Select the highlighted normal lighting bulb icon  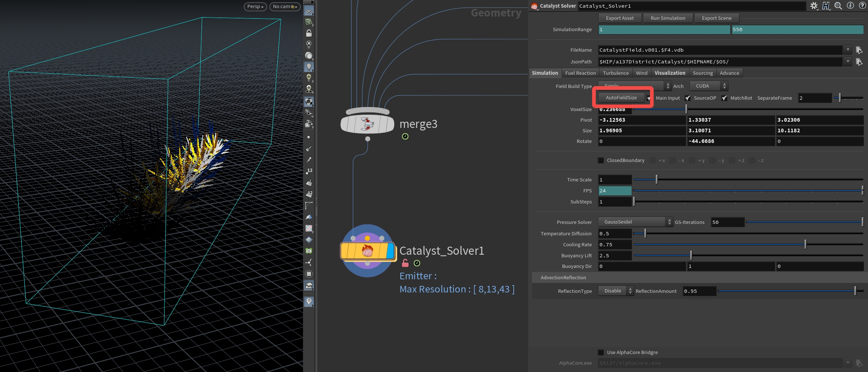point(309,67)
